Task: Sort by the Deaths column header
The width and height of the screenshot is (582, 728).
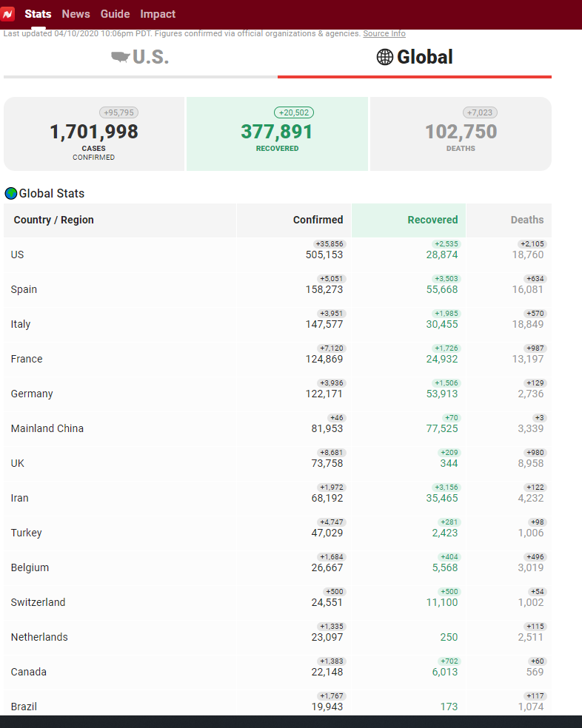Action: pyautogui.click(x=526, y=220)
